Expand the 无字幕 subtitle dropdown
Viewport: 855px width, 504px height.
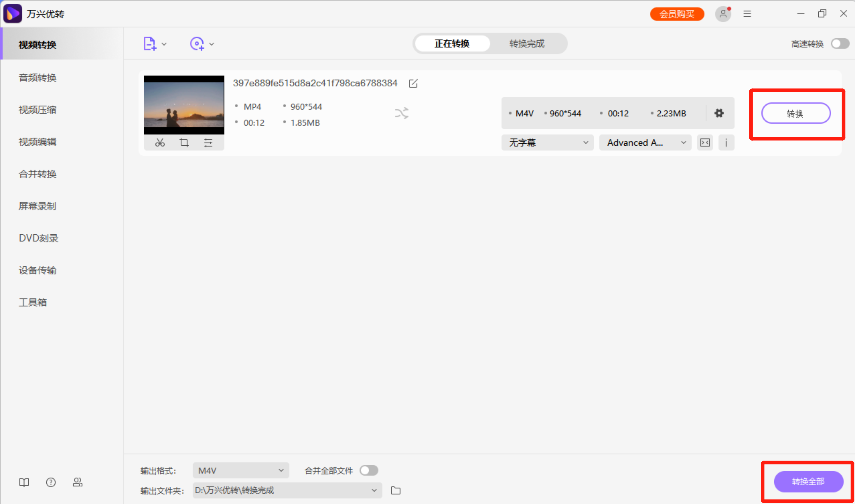click(548, 143)
